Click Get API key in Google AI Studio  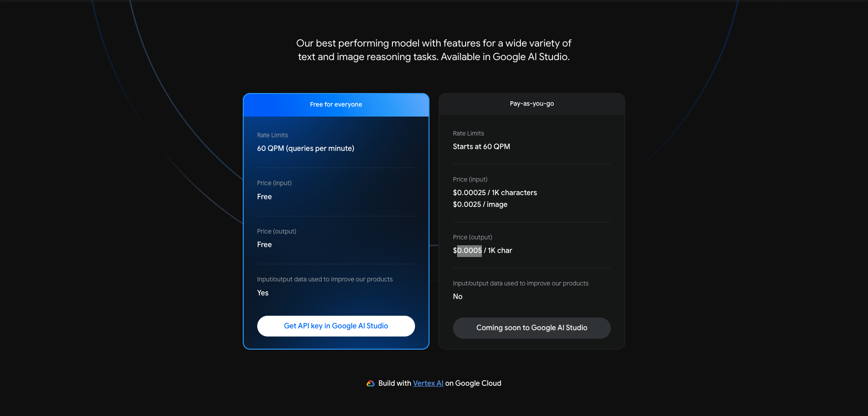tap(336, 326)
